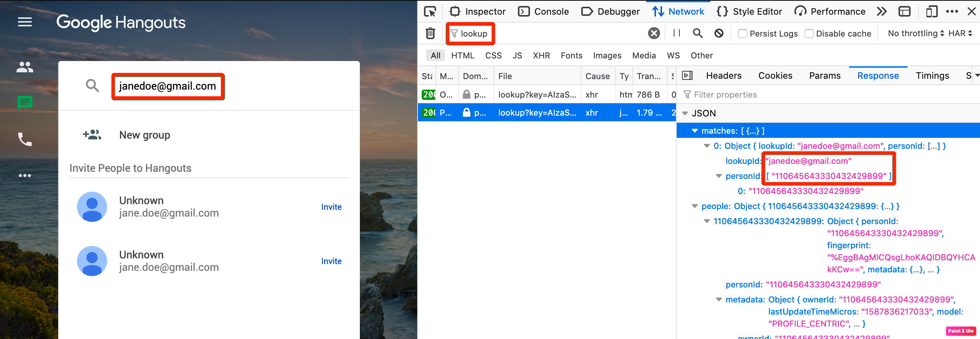980x339 pixels.
Task: Collapse the metadata Object node
Action: click(x=719, y=299)
